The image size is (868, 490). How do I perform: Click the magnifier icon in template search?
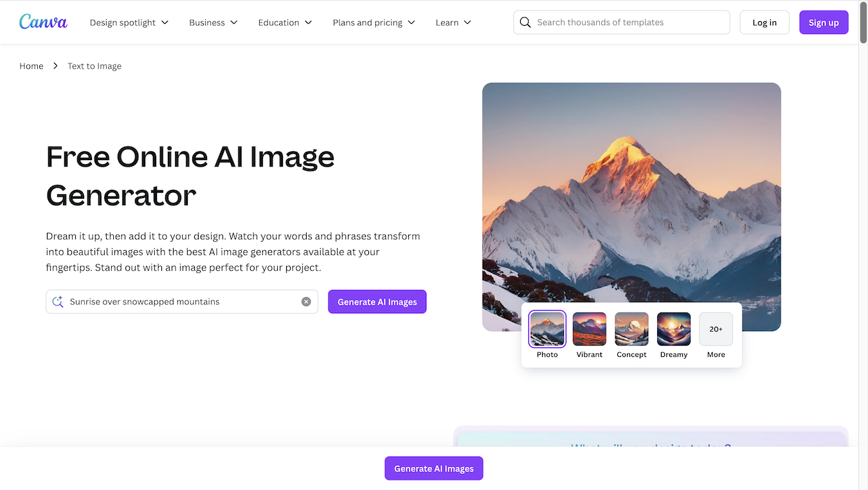pos(525,23)
